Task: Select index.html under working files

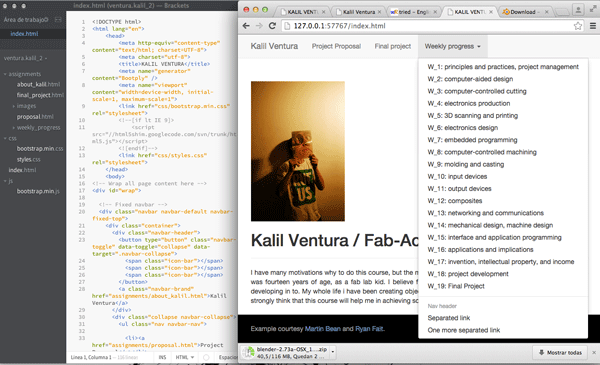Action: click(24, 34)
